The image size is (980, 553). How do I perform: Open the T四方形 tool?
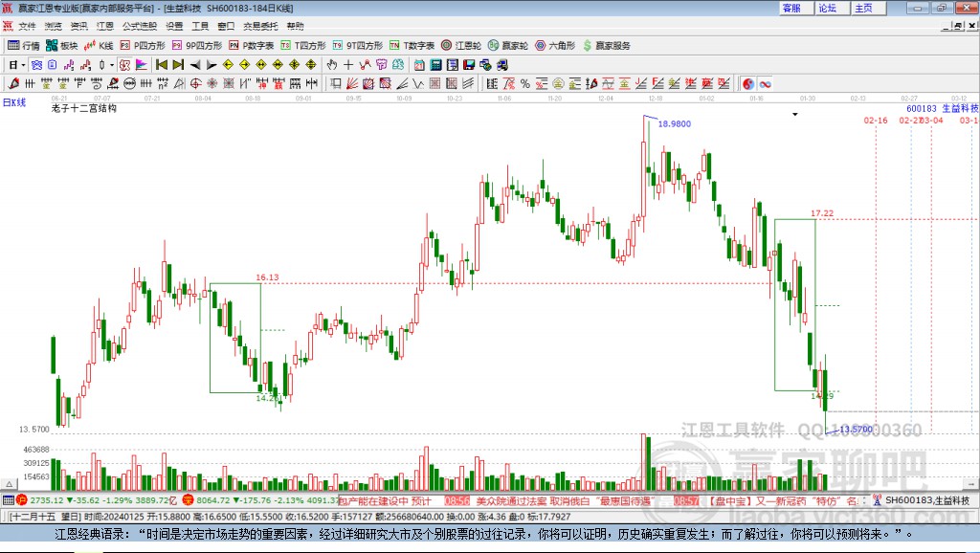tap(303, 46)
